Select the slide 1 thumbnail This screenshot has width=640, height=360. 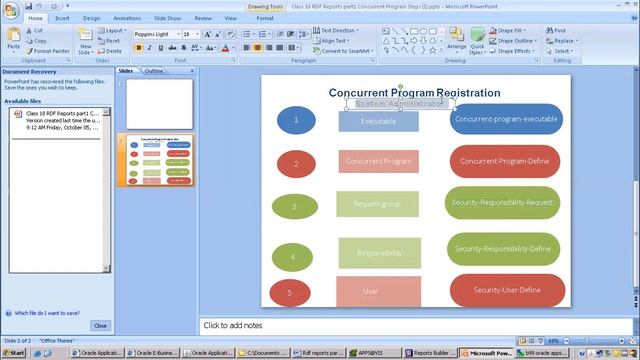point(159,104)
